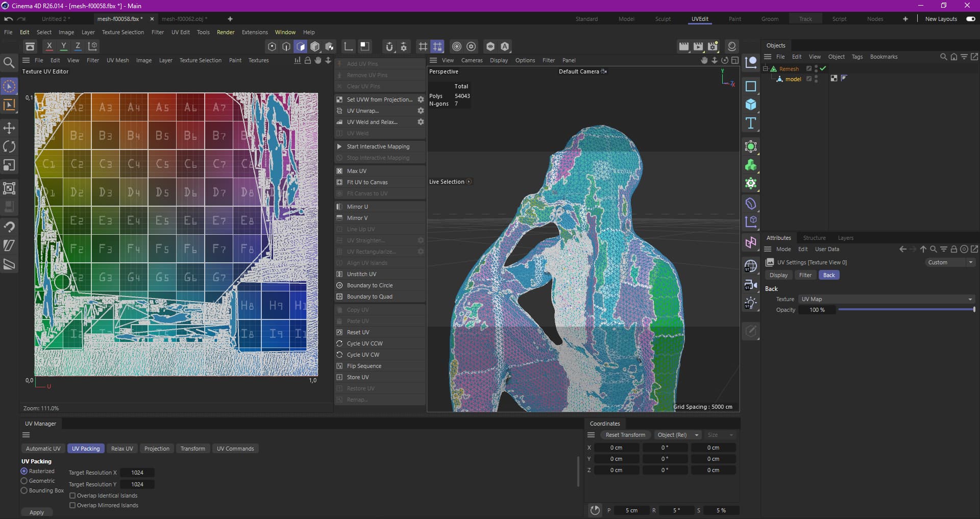Click the Cycle UV CCW command
This screenshot has height=519, width=980.
[x=364, y=343]
